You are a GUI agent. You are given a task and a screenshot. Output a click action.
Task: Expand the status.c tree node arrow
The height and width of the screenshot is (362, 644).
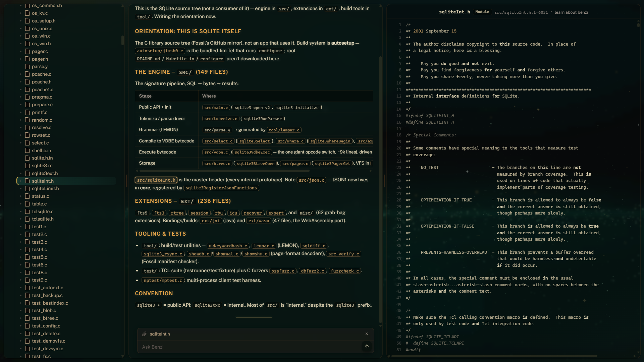pyautogui.click(x=21, y=196)
